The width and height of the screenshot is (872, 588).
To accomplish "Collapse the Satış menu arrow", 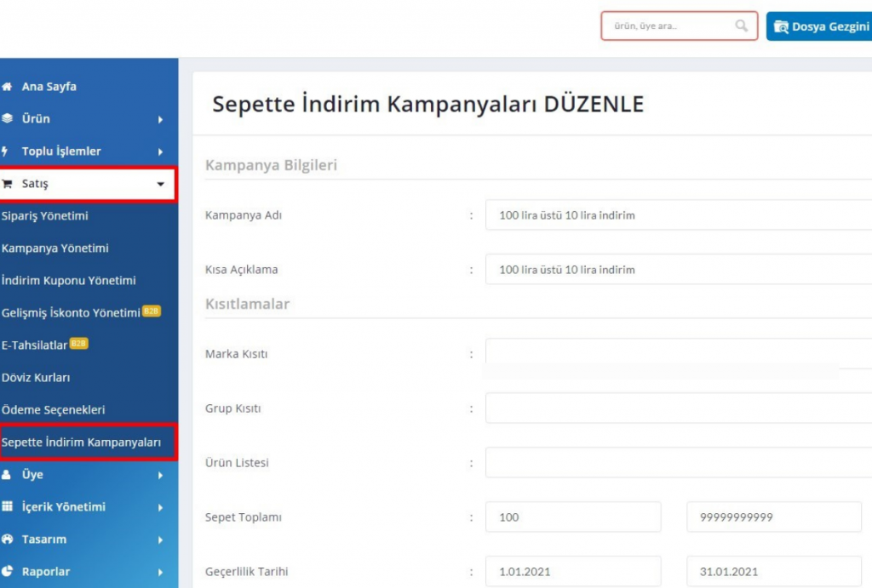I will [x=161, y=184].
